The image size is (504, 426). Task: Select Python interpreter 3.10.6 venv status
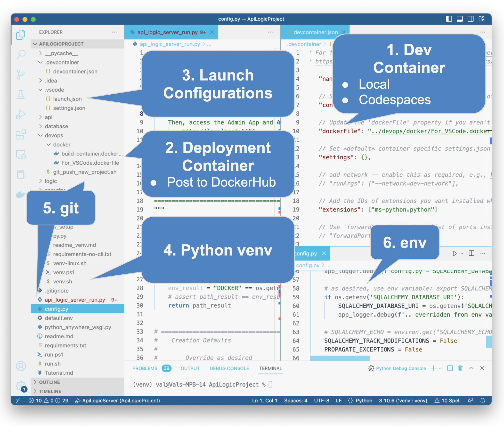[403, 400]
